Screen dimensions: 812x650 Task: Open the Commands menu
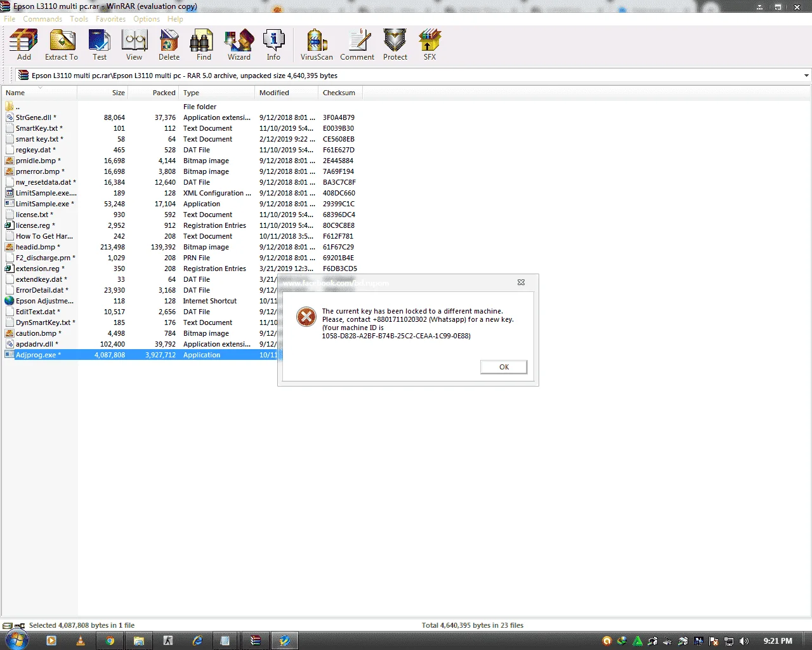tap(43, 19)
